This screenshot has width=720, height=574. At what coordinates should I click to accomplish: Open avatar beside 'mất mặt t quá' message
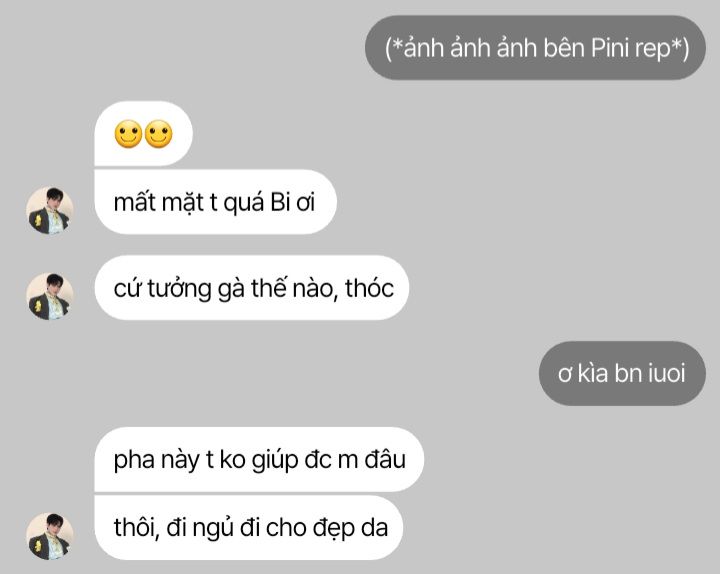(x=50, y=210)
